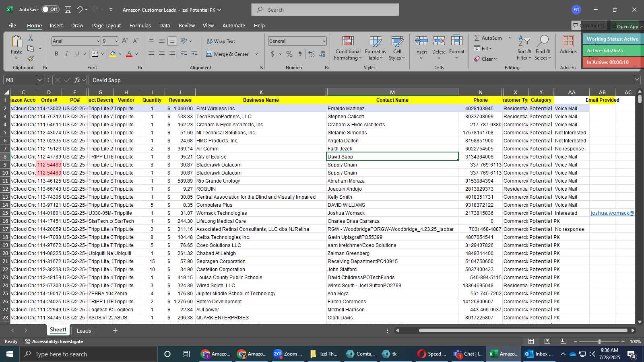Click the Paste clipboard icon
Screen dimensions: 644x362
[x=17, y=41]
